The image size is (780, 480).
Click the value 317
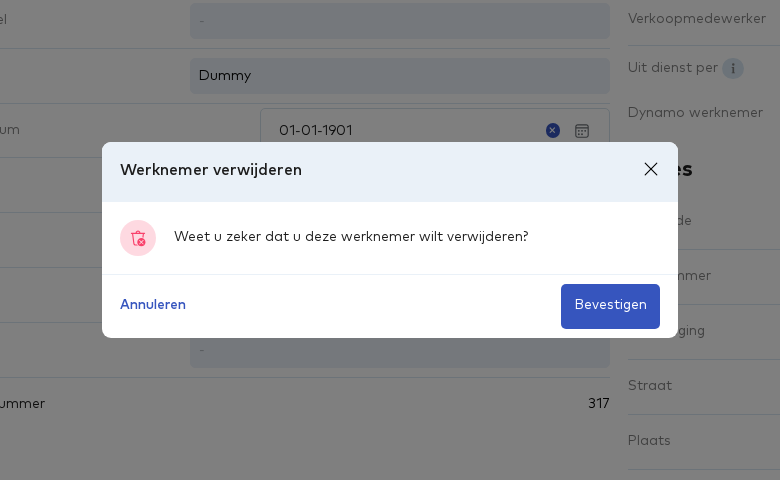(x=598, y=403)
